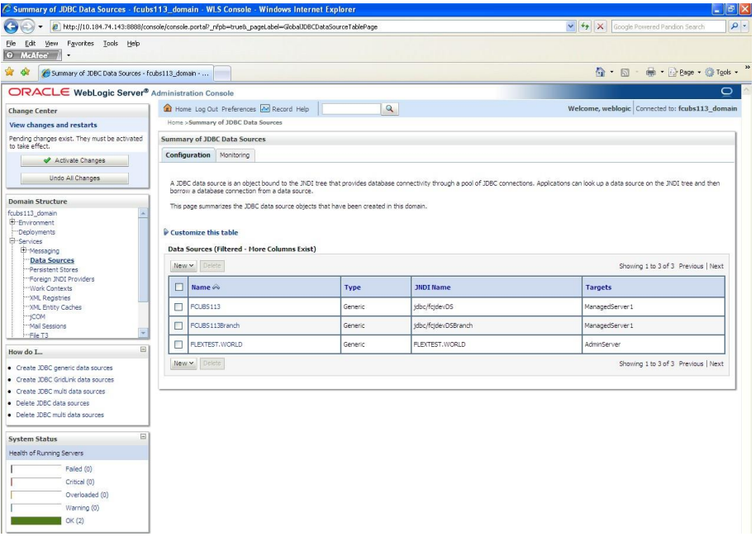The image size is (756, 546).
Task: Toggle the select-all checkbox in table header
Action: 178,287
